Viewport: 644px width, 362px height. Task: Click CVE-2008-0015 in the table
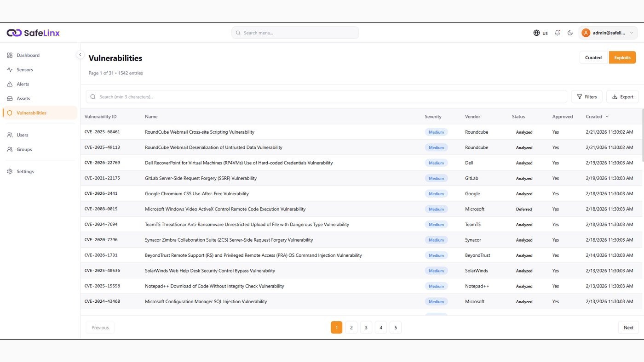coord(101,209)
